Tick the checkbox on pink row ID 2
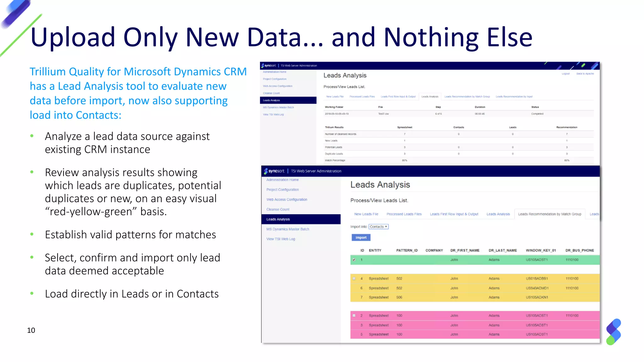The image size is (644, 362). [354, 315]
